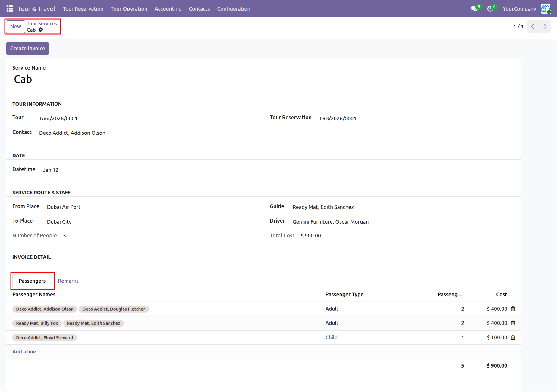This screenshot has height=392, width=557.
Task: Open the gear actions menu beside Cab
Action: 41,30
